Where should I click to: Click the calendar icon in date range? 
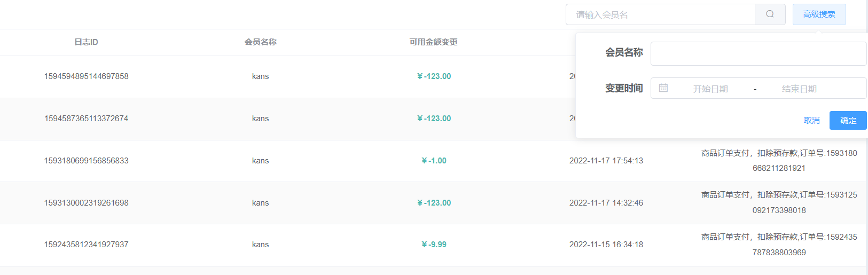[x=663, y=88]
